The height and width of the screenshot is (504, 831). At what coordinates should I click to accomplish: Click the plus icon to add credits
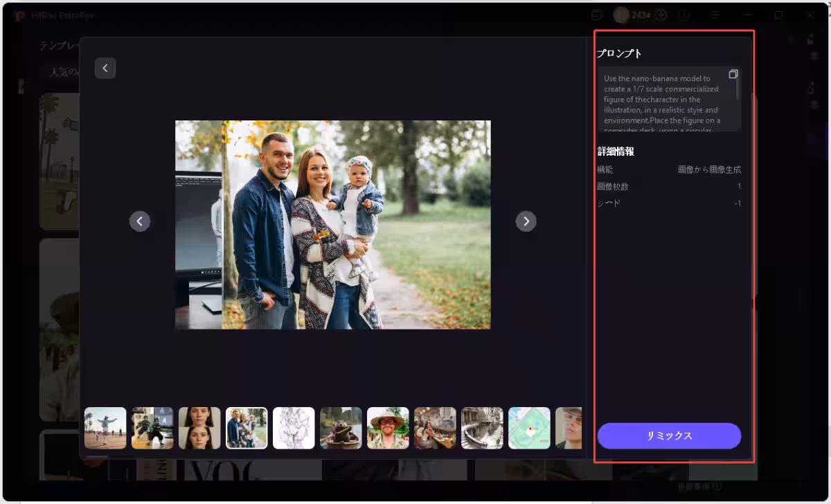tap(661, 15)
